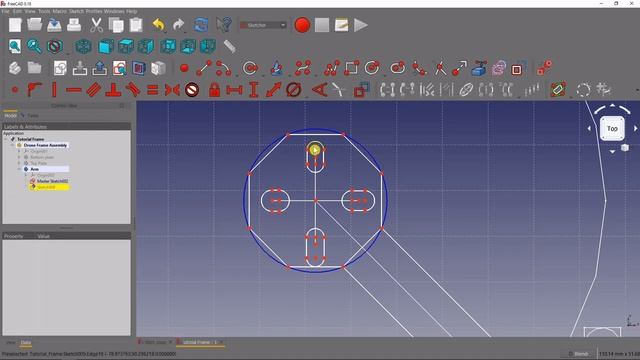Select the create point tool
The height and width of the screenshot is (360, 640).
[x=184, y=68]
